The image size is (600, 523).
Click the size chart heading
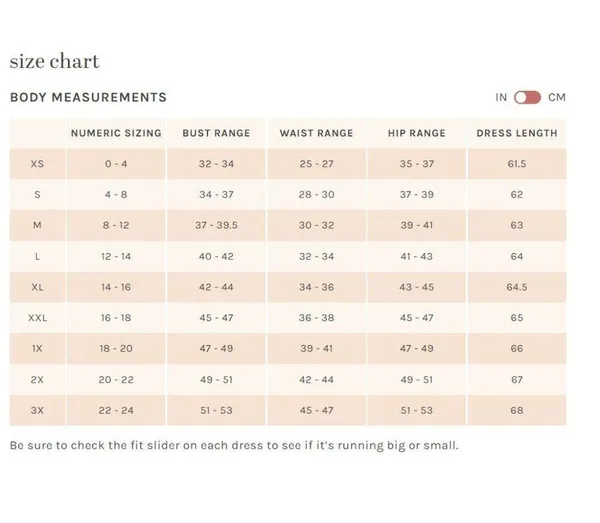54,61
